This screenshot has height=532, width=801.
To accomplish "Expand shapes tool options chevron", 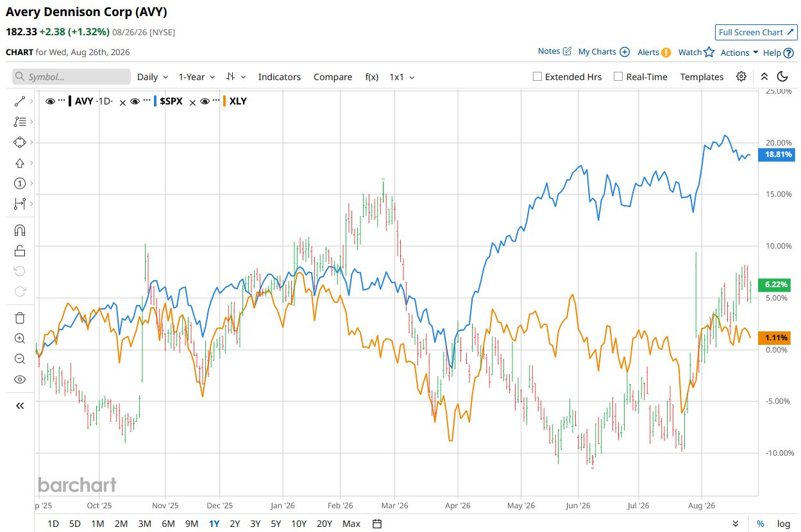I will click(x=32, y=142).
